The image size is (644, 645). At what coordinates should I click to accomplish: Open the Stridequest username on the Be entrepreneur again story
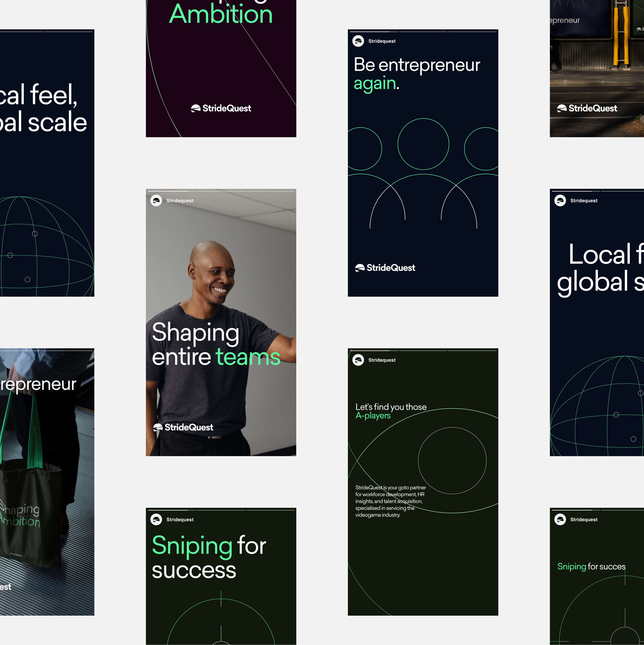point(382,41)
